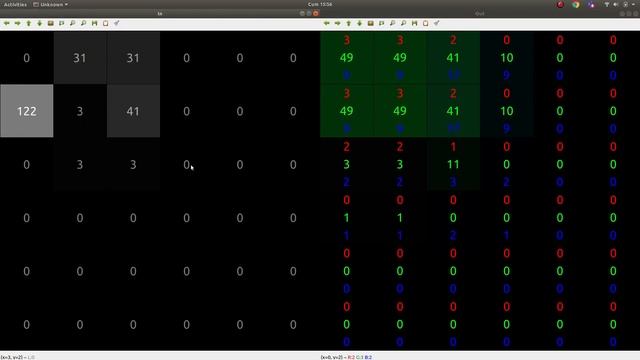This screenshot has width=640, height=360.
Task: Pan down in the Out window
Action: (360, 23)
